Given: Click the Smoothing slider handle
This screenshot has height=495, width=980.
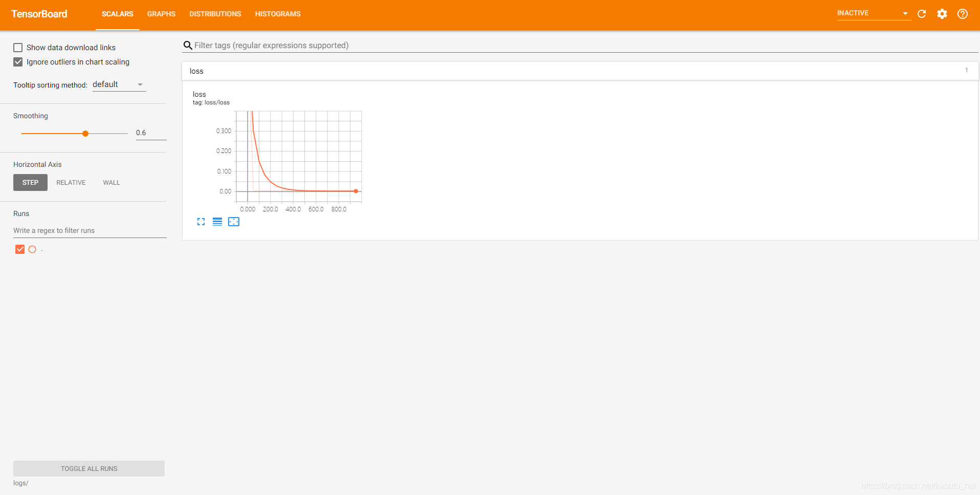Looking at the screenshot, I should (85, 134).
